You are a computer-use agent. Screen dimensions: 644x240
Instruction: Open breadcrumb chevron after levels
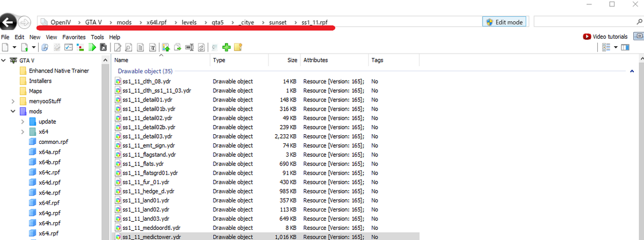click(x=206, y=22)
